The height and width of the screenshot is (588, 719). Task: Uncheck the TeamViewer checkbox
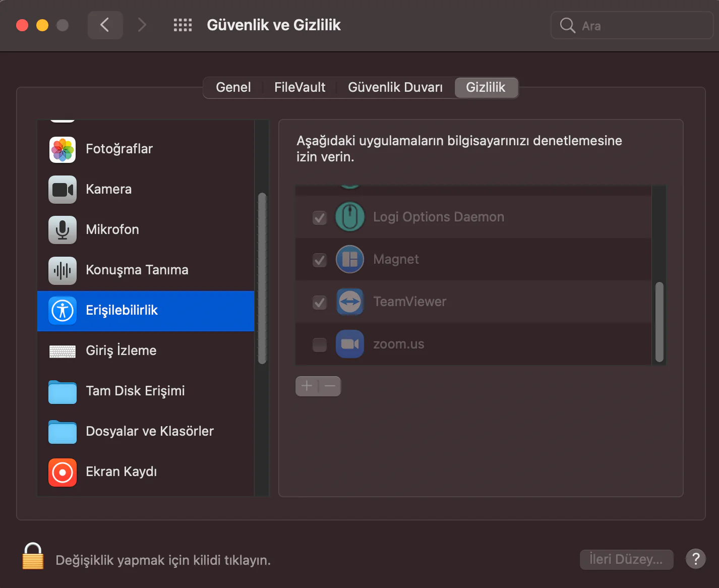coord(320,303)
